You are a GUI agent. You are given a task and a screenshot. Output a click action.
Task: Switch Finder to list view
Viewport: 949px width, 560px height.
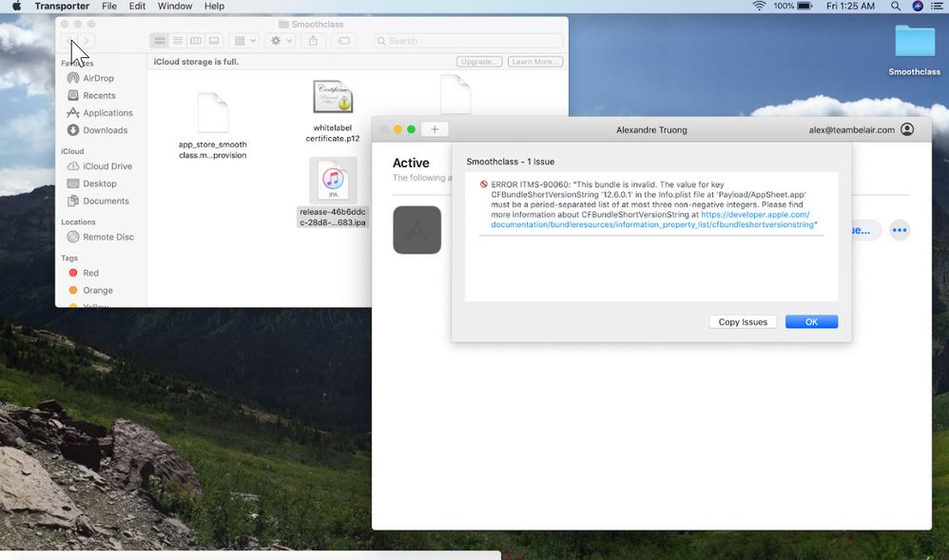click(x=178, y=41)
